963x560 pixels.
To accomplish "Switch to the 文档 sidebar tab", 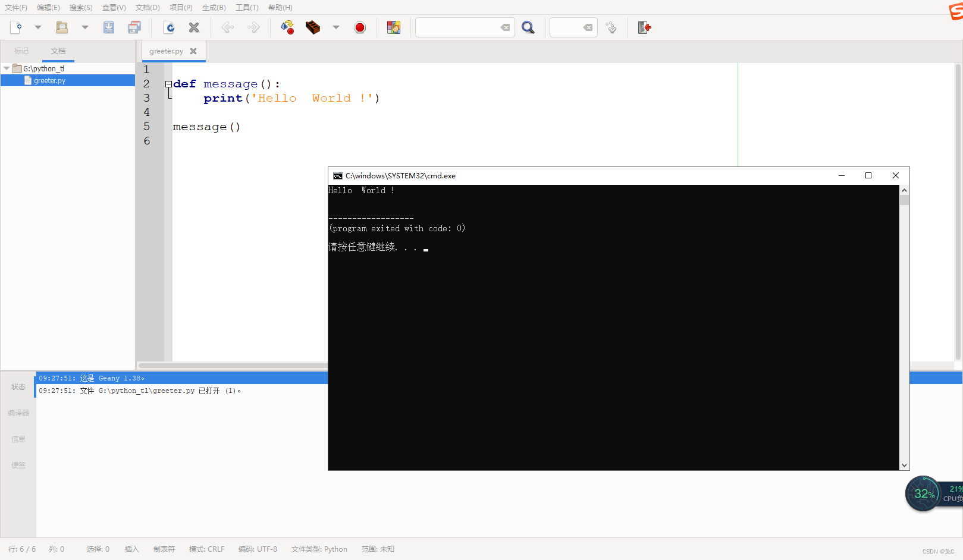I will (58, 51).
